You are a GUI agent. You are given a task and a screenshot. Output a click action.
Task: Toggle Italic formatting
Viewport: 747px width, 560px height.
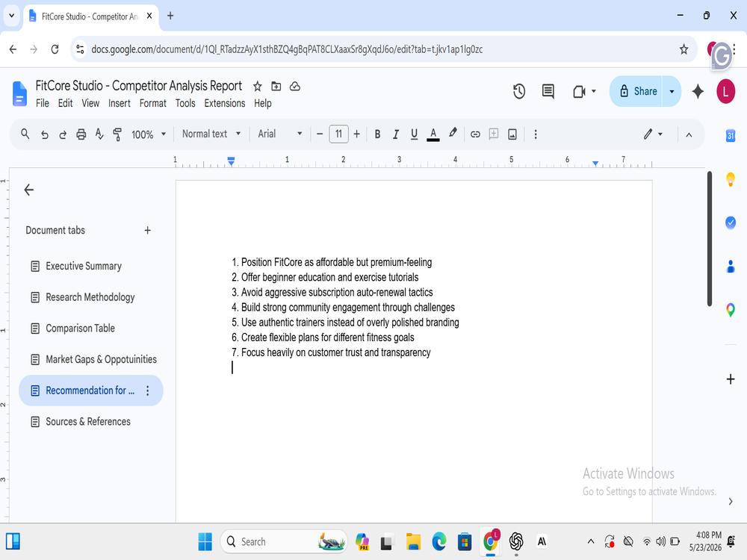(x=395, y=134)
